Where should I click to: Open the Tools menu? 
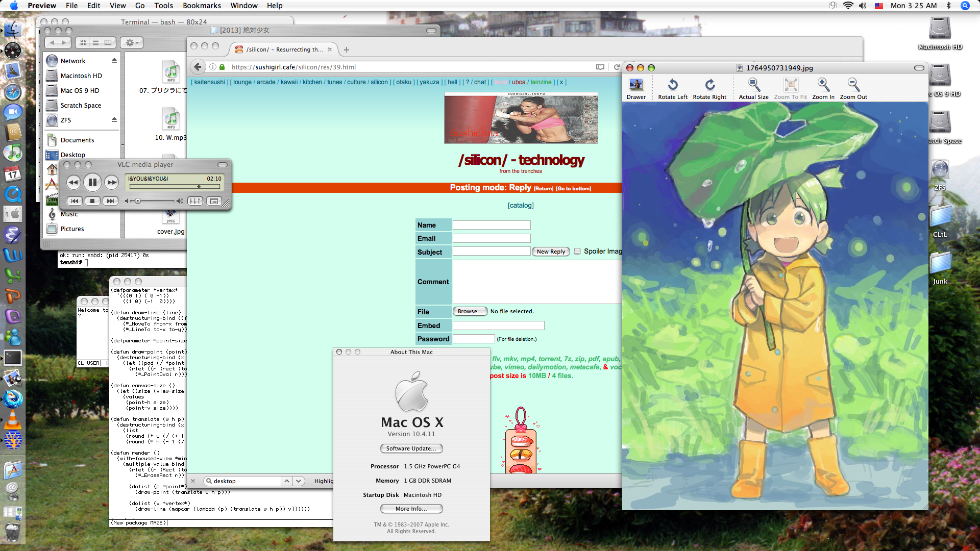click(163, 6)
